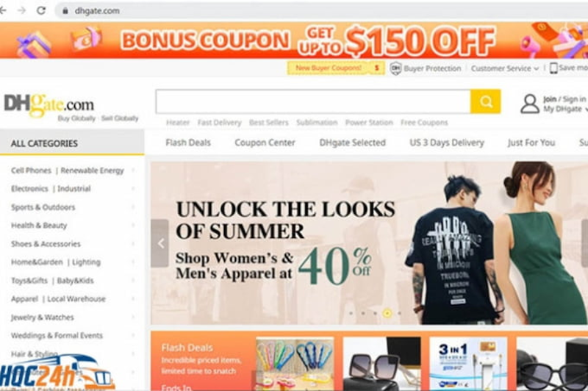588x391 pixels.
Task: Expand the My DHgate account menu
Action: pyautogui.click(x=565, y=109)
